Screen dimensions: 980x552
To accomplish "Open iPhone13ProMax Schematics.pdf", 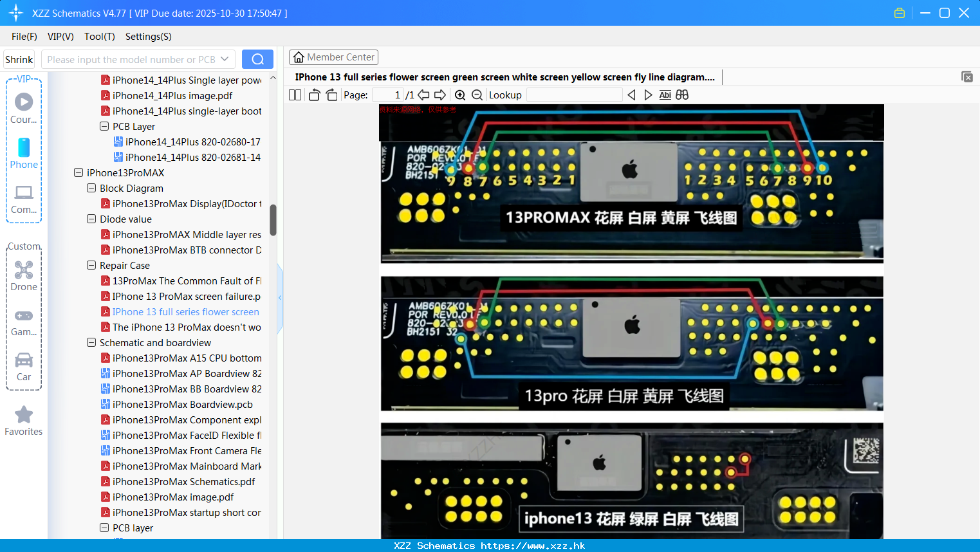I will (x=178, y=481).
